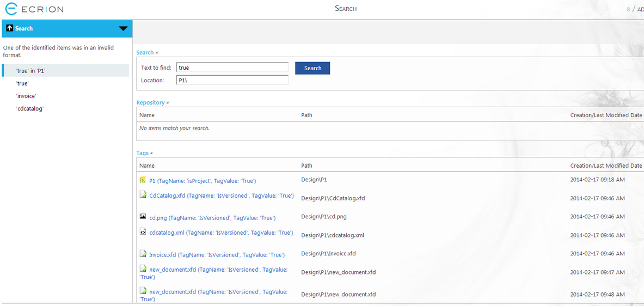
Task: Click the Design\P1\cd.png path cell
Action: coord(324,217)
